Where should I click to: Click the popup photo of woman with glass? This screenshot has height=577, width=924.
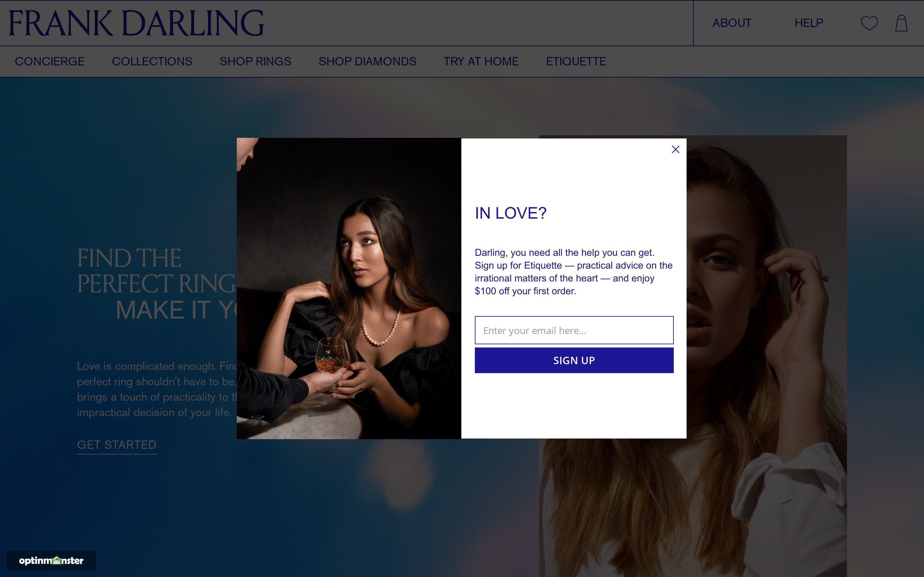click(x=349, y=288)
